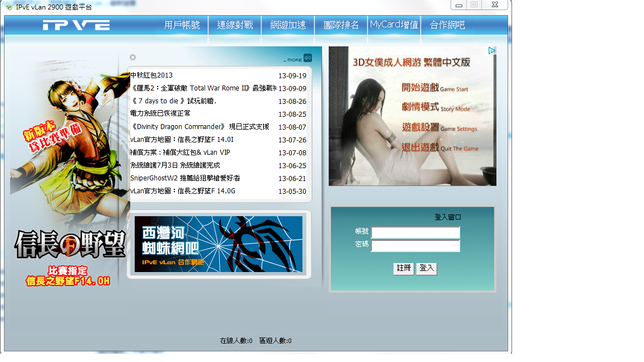Open the MyCard增值 menu

pyautogui.click(x=394, y=25)
